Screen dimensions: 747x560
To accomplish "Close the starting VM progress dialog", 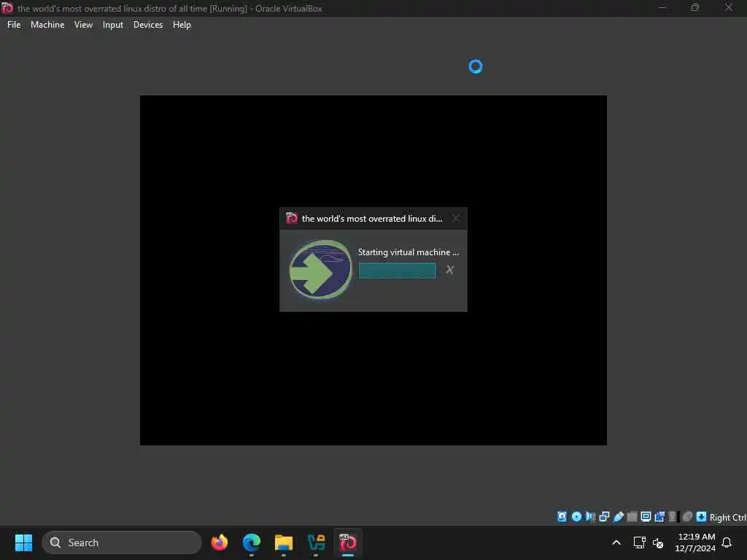I will click(x=455, y=219).
